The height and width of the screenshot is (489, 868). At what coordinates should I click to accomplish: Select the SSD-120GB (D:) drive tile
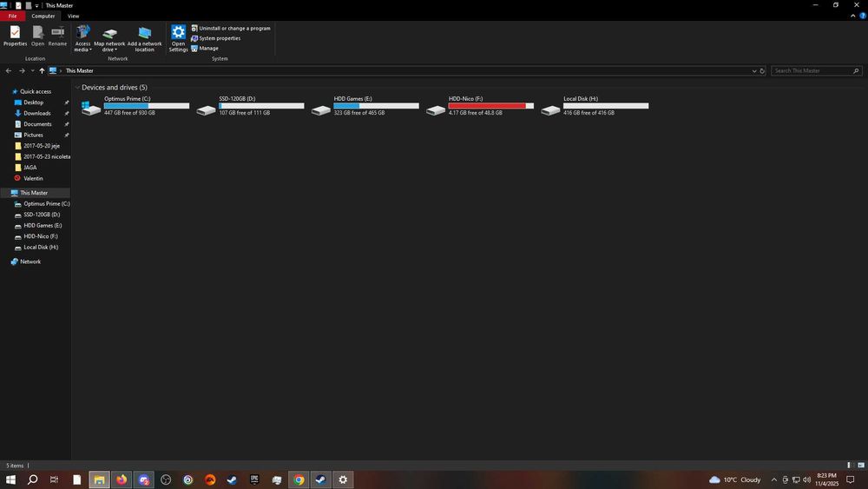(250, 105)
